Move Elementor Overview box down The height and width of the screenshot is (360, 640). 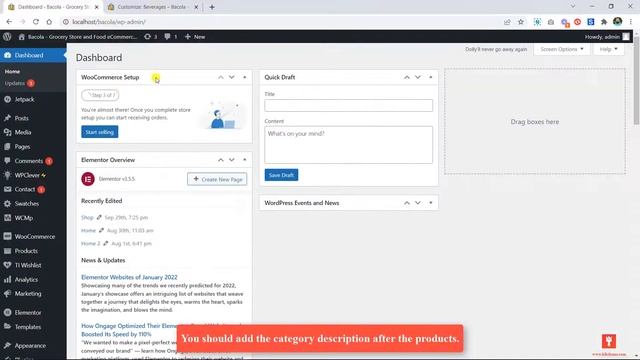(x=231, y=160)
